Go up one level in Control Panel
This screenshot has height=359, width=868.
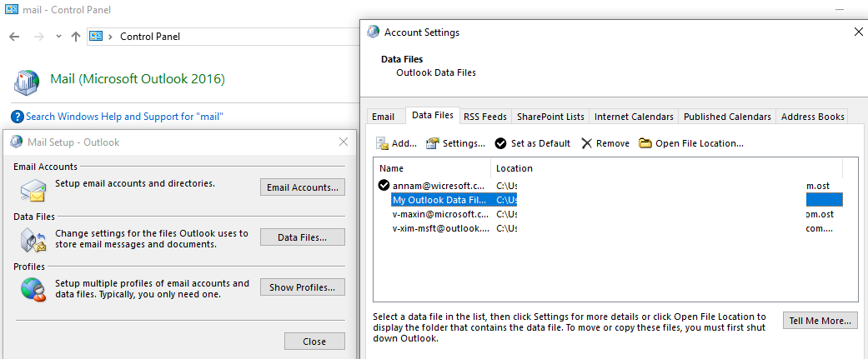(x=77, y=37)
